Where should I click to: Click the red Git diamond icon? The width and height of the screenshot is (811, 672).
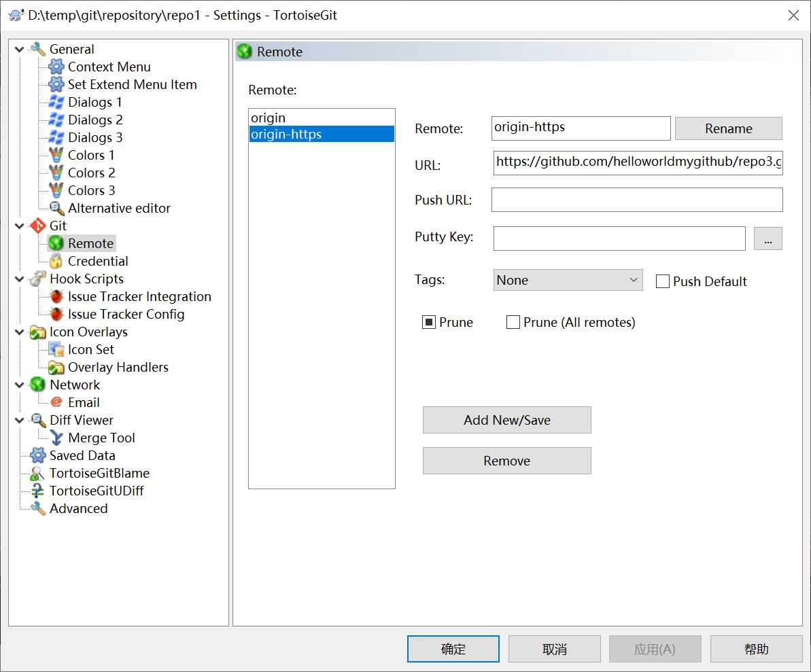pyautogui.click(x=38, y=226)
